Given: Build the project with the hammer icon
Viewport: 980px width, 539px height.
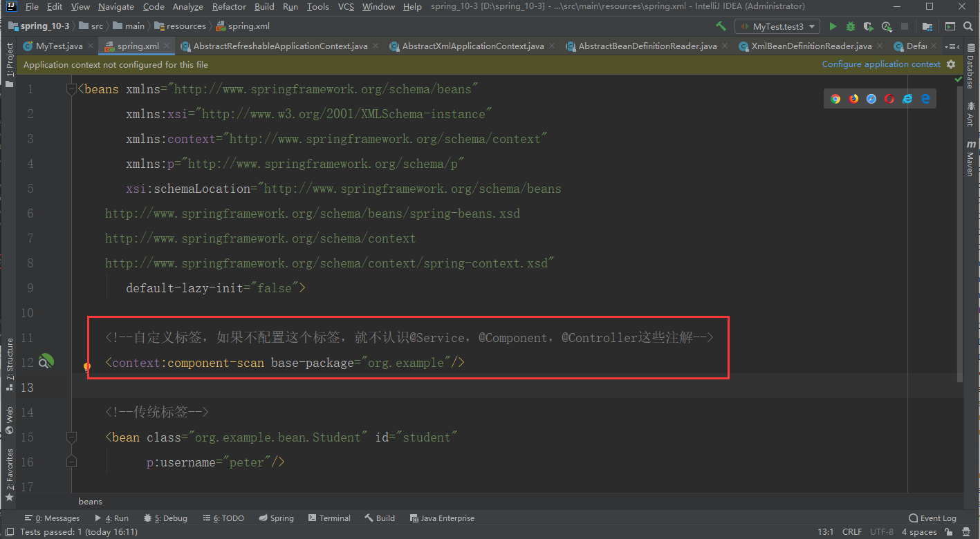Looking at the screenshot, I should coord(721,26).
